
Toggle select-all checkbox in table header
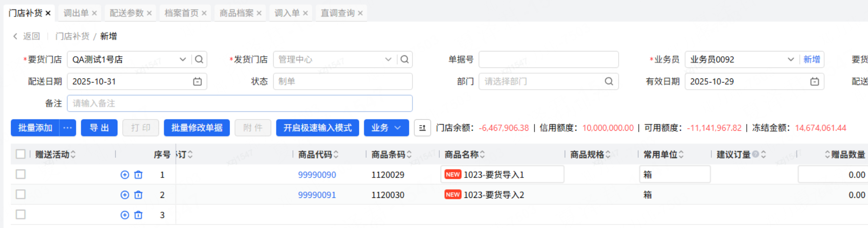click(21, 154)
